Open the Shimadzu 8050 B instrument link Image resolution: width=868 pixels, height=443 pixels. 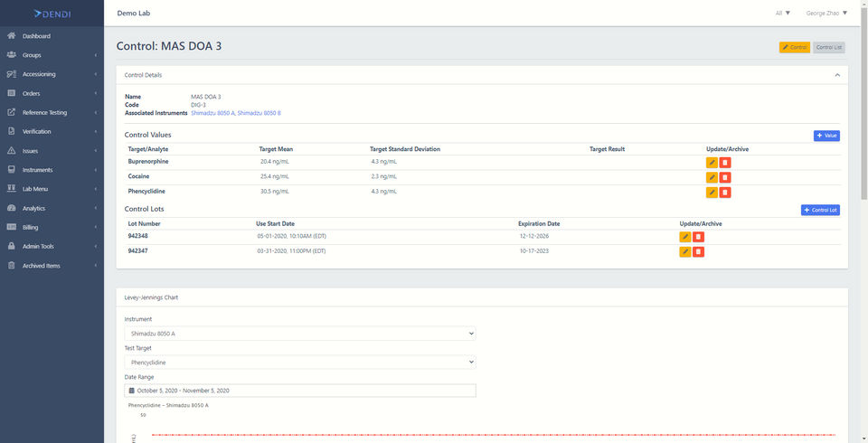point(259,113)
